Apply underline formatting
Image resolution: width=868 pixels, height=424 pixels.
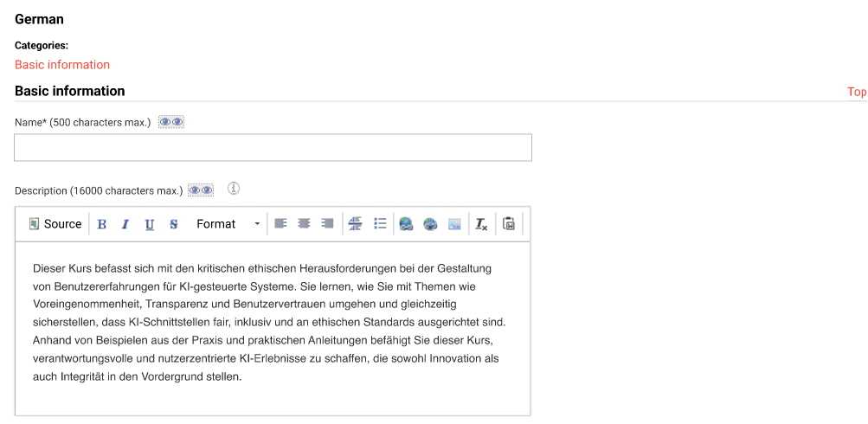(x=150, y=224)
